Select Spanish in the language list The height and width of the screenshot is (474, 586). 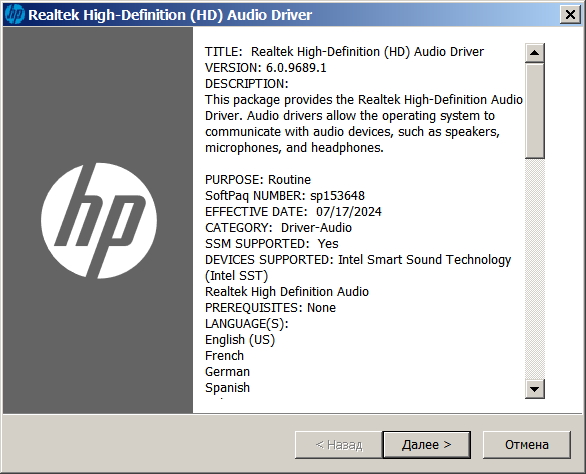pos(227,388)
